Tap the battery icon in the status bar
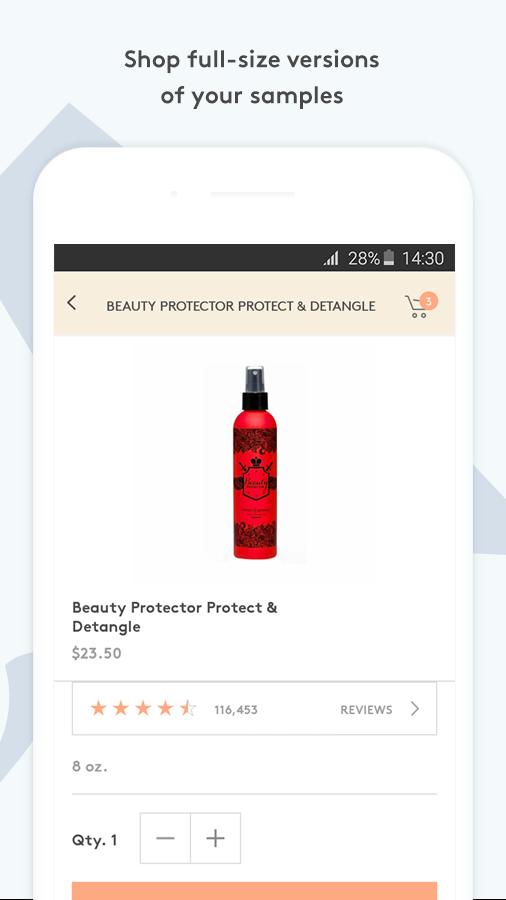 coord(389,258)
